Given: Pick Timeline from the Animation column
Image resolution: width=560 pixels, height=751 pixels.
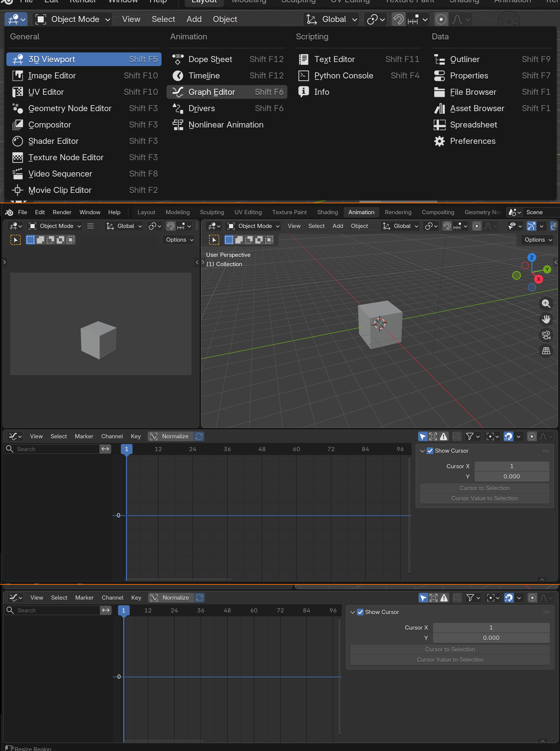Looking at the screenshot, I should pyautogui.click(x=227, y=76).
